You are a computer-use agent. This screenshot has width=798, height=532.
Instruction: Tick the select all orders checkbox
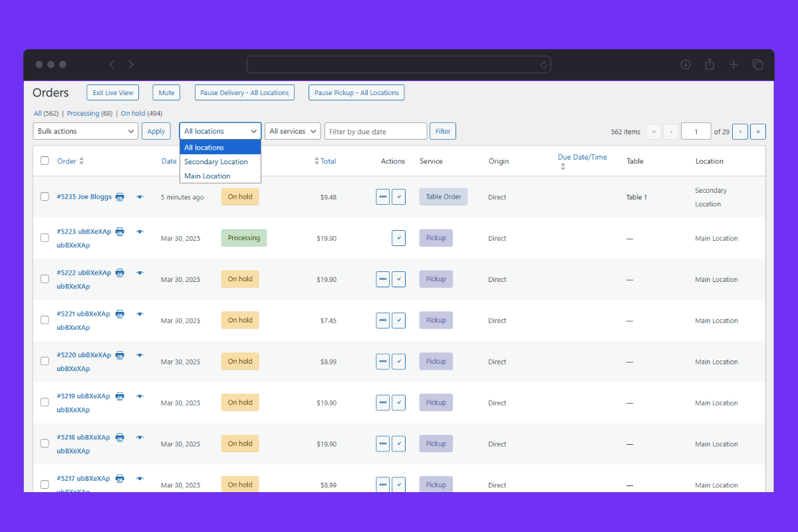tap(45, 161)
